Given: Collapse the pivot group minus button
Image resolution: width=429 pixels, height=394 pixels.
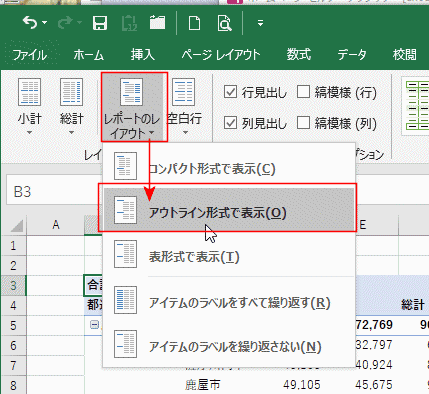Looking at the screenshot, I should pyautogui.click(x=94, y=325).
